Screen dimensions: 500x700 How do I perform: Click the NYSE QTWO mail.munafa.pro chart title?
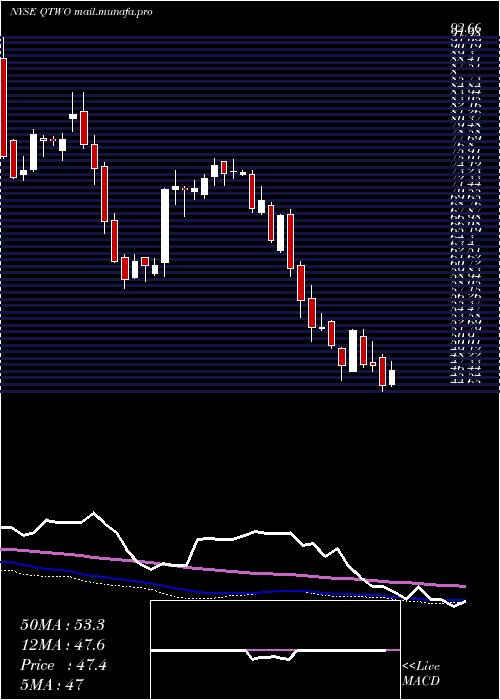tap(81, 12)
